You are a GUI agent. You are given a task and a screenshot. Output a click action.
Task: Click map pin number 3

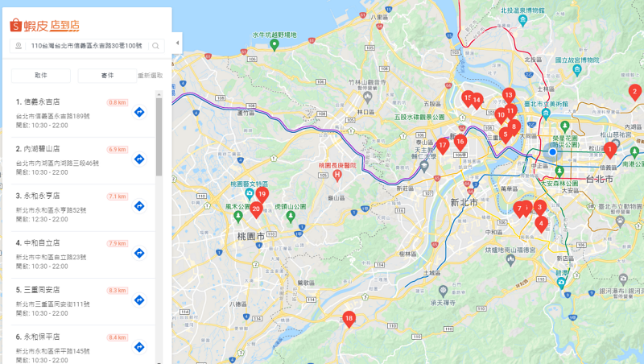click(539, 209)
